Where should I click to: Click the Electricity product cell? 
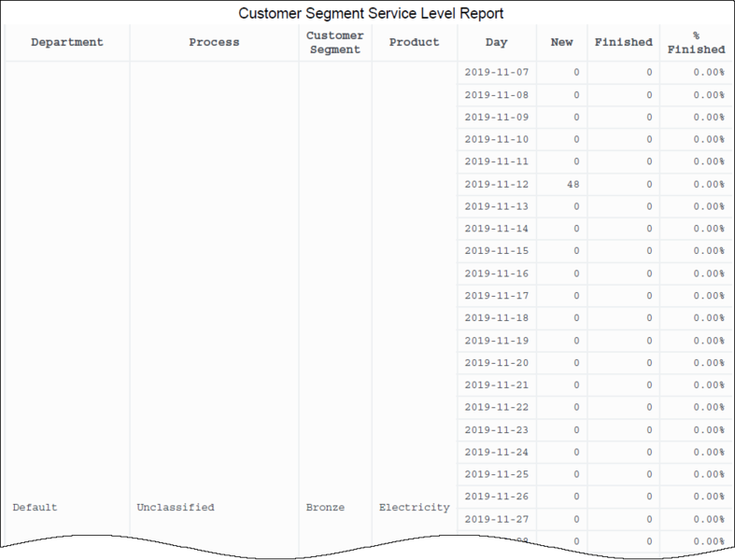point(414,507)
